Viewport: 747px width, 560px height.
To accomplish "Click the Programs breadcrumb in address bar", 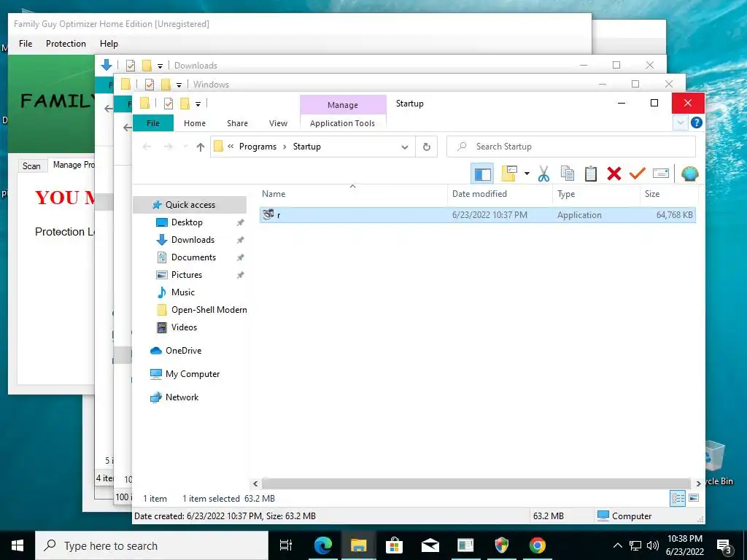I will pos(258,147).
